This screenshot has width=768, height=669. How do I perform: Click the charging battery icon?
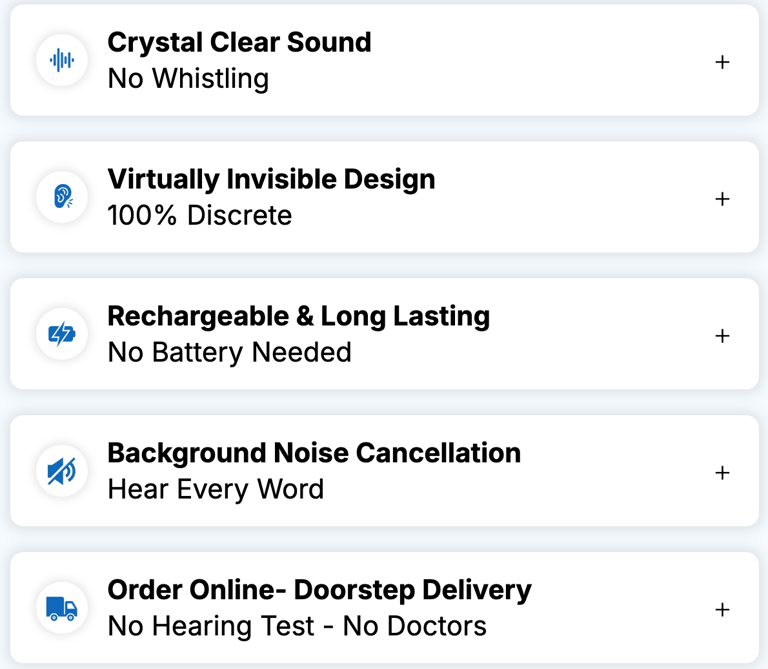click(x=62, y=334)
